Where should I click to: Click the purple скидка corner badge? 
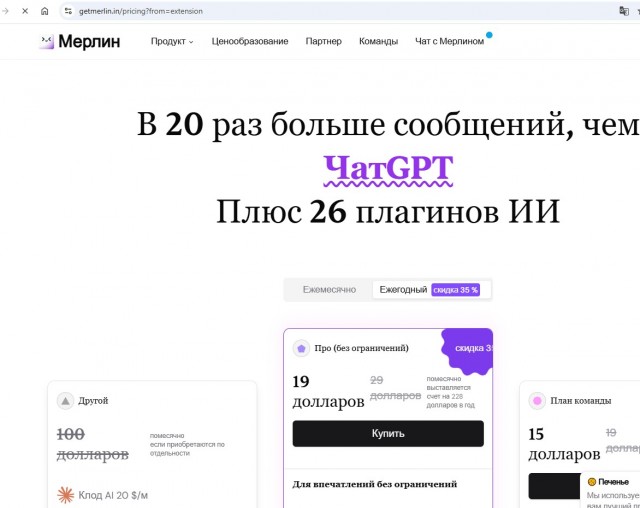pos(468,350)
